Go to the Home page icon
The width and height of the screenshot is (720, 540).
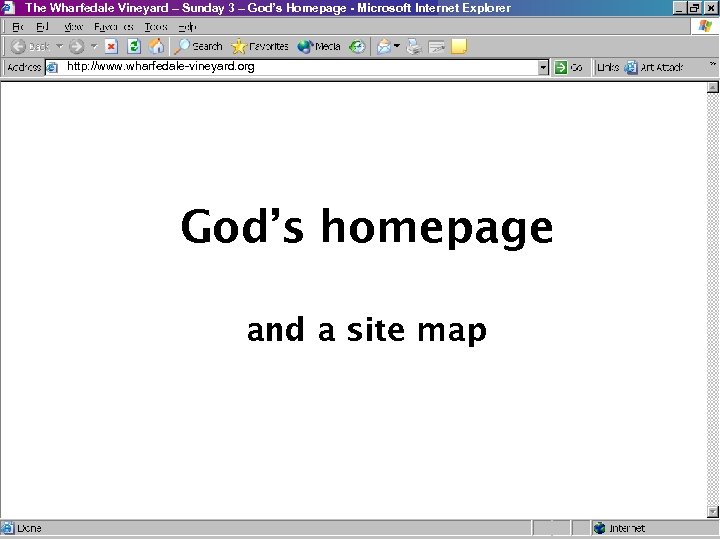click(x=156, y=46)
